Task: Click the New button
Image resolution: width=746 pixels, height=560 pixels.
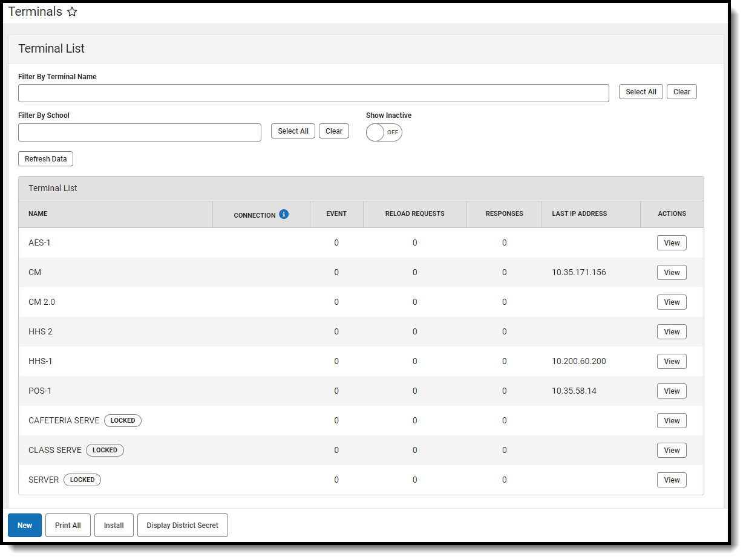Action: point(25,526)
